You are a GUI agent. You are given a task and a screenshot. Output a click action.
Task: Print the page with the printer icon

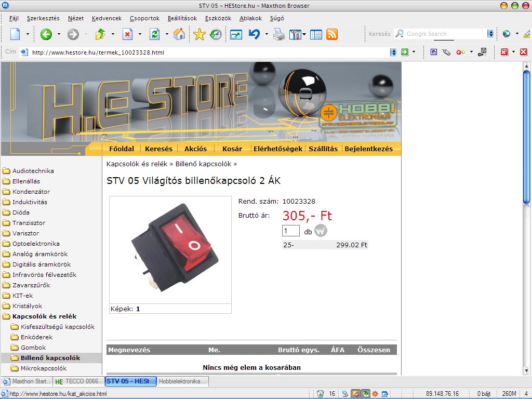click(279, 34)
